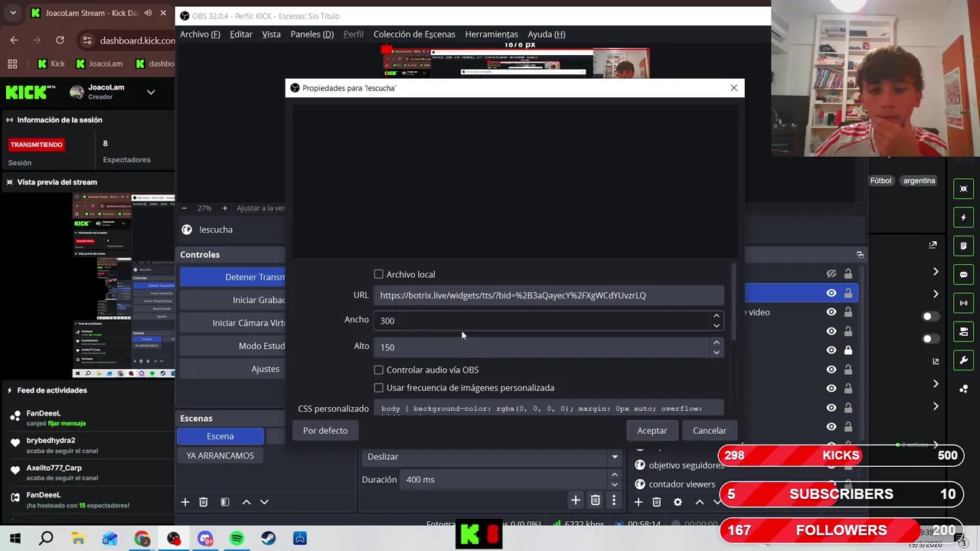Viewport: 980px width, 551px height.
Task: Zoom in OBS preview plus button
Action: tap(224, 208)
